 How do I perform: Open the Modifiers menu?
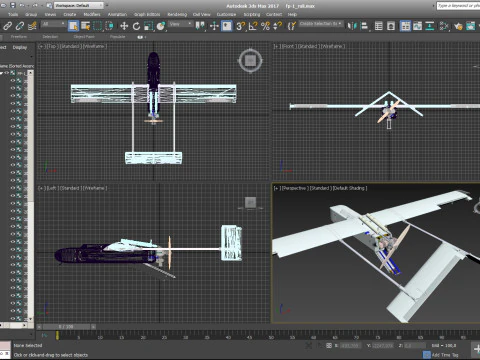click(92, 14)
